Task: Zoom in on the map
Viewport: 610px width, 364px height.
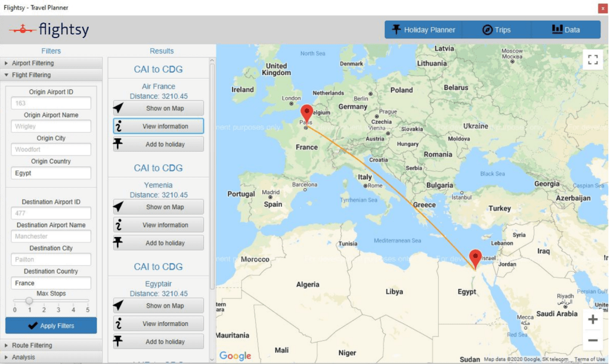Action: (x=592, y=319)
